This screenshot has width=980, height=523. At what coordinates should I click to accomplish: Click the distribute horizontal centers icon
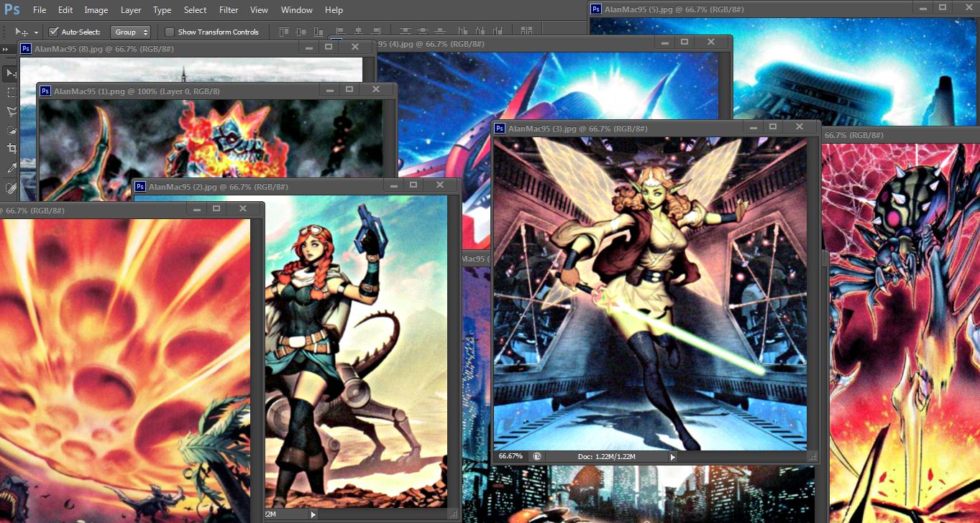(x=482, y=32)
